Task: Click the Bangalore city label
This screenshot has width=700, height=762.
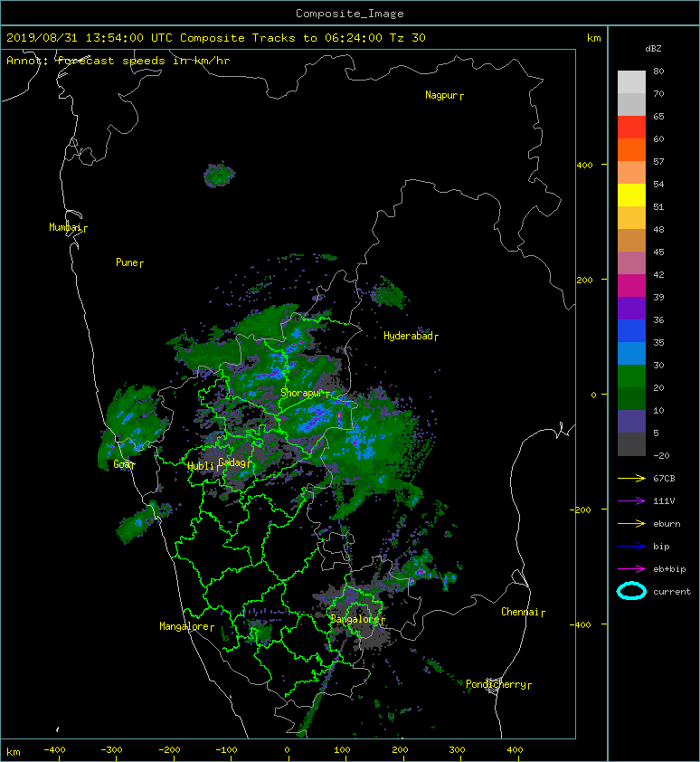Action: point(355,619)
